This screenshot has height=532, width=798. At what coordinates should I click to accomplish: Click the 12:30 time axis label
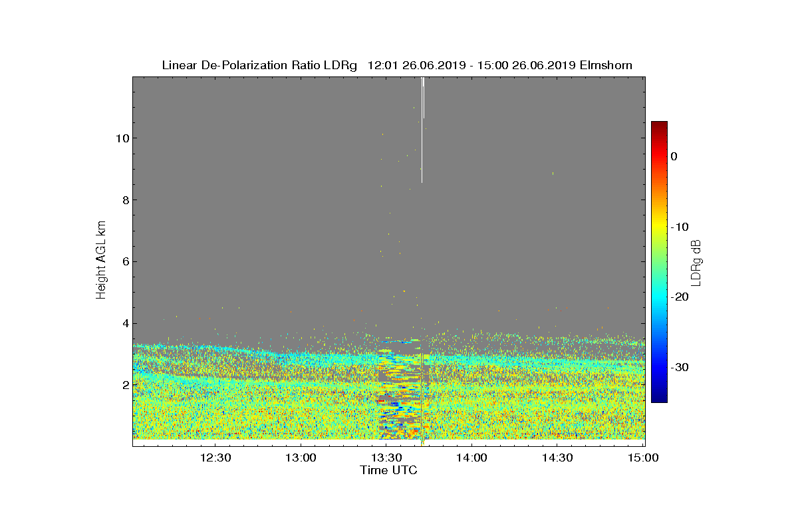coord(215,458)
